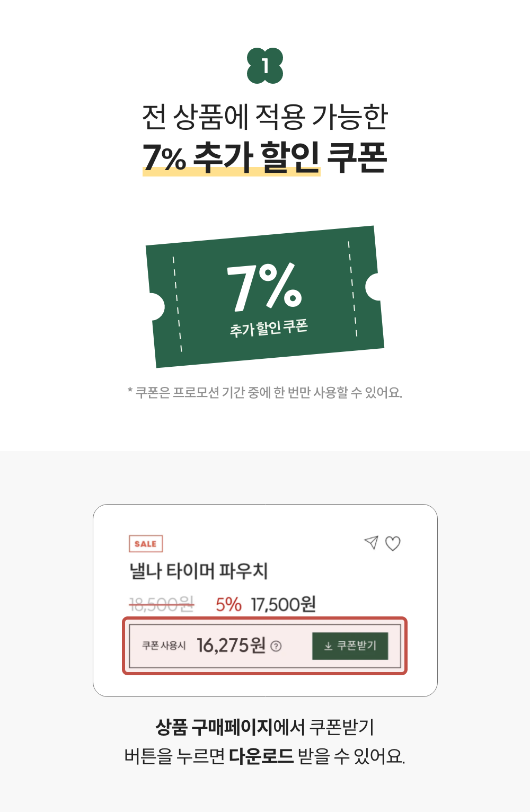530x812 pixels.
Task: Click the download arrow in 쿠폰받기 button
Action: coord(328,646)
